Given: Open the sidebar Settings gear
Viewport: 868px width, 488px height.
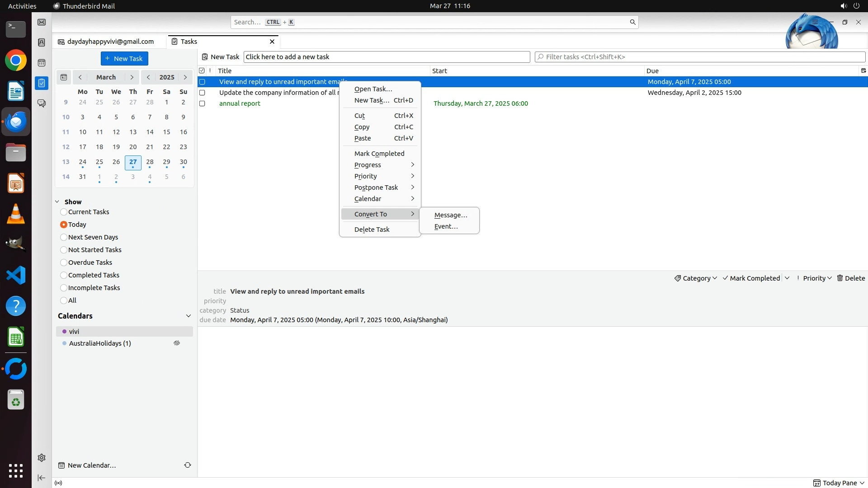Looking at the screenshot, I should tap(42, 458).
